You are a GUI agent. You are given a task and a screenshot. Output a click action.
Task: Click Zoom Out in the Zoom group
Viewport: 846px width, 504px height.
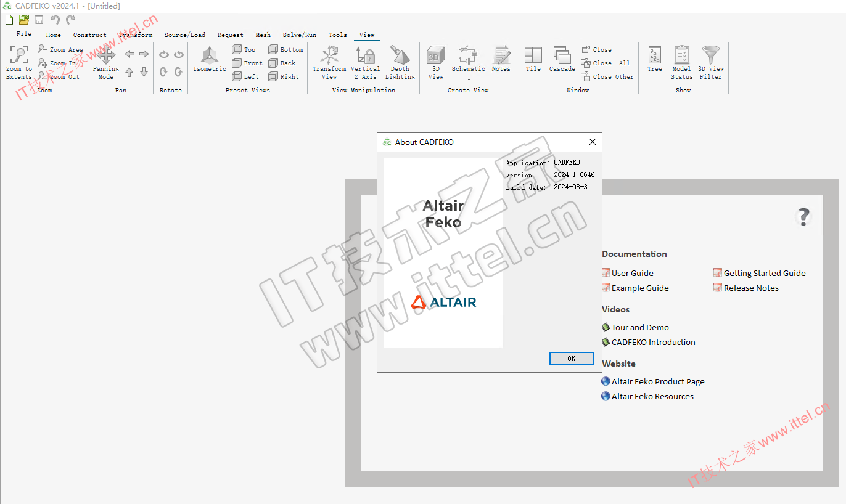59,76
